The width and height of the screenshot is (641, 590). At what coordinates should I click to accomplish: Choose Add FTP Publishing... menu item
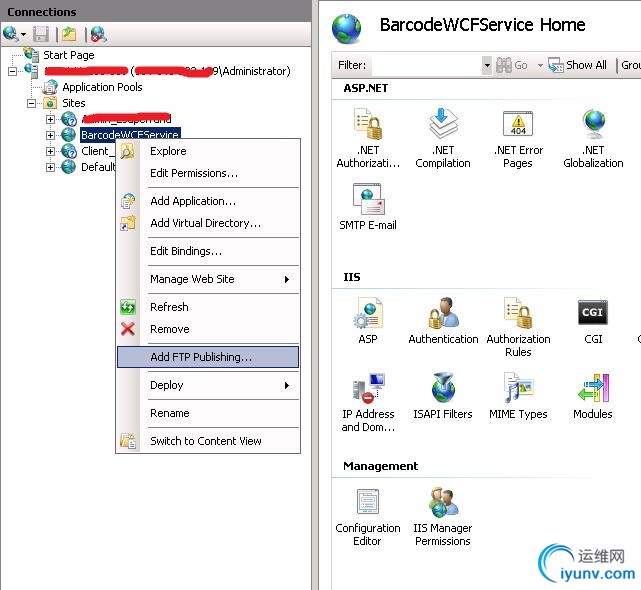point(208,357)
